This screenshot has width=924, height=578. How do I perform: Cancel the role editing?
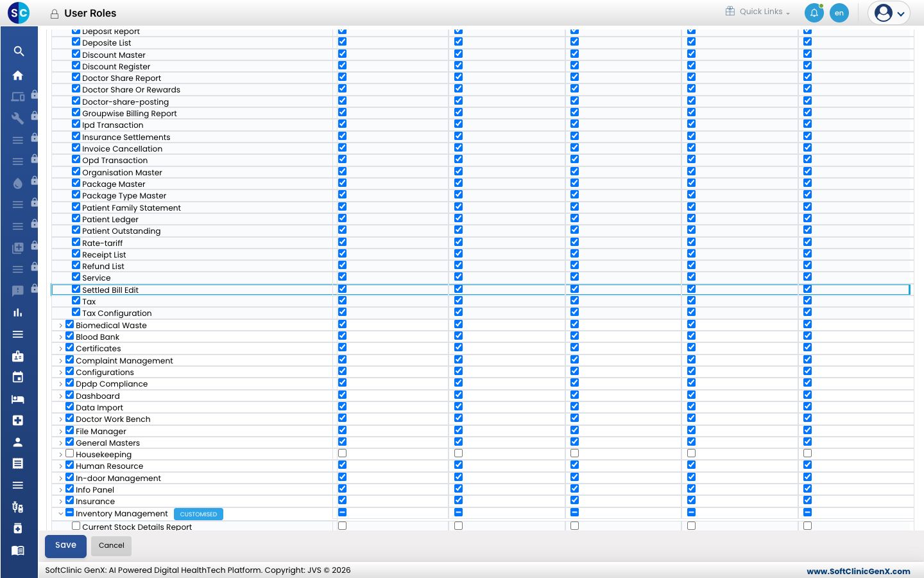112,546
